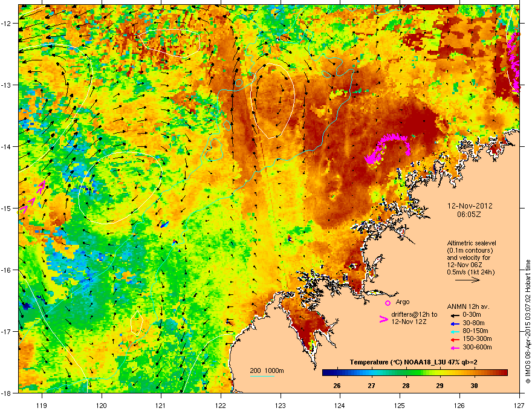Click the '80-150m' depth label
The width and height of the screenshot is (532, 411).
[475, 331]
